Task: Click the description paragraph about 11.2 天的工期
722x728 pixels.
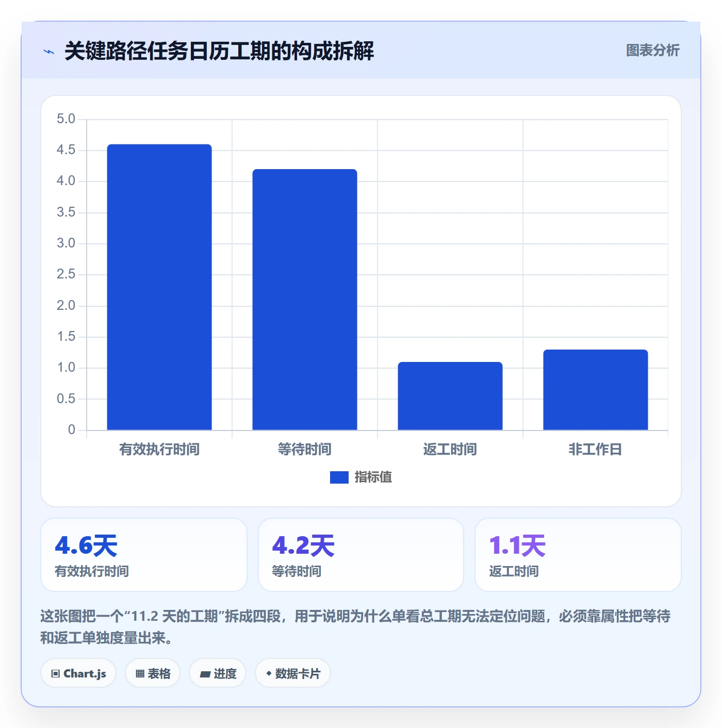Action: [x=356, y=627]
